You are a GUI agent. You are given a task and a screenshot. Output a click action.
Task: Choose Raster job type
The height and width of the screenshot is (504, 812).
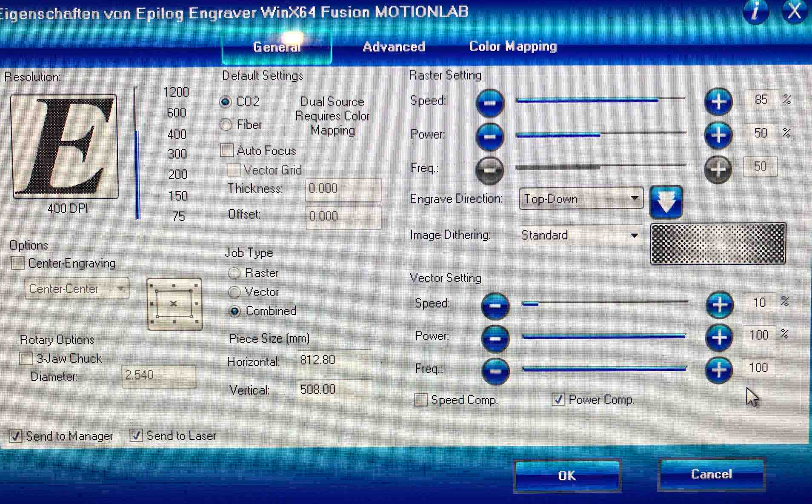(234, 273)
